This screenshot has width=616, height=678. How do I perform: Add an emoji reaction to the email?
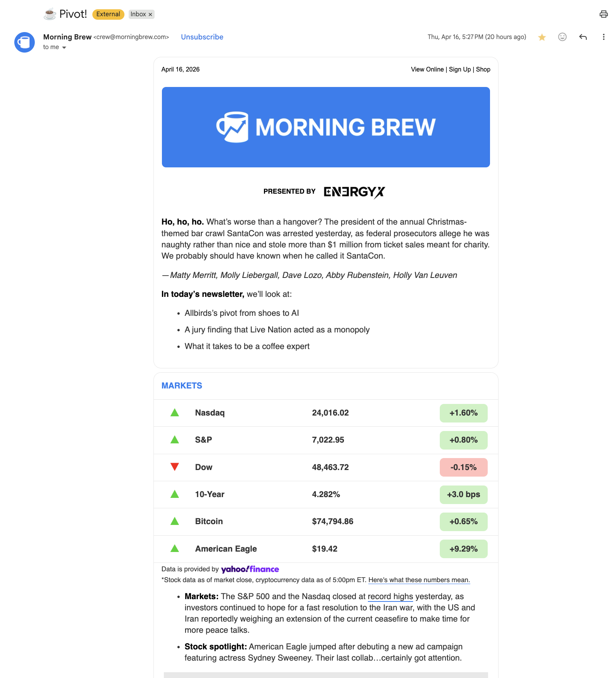click(562, 37)
